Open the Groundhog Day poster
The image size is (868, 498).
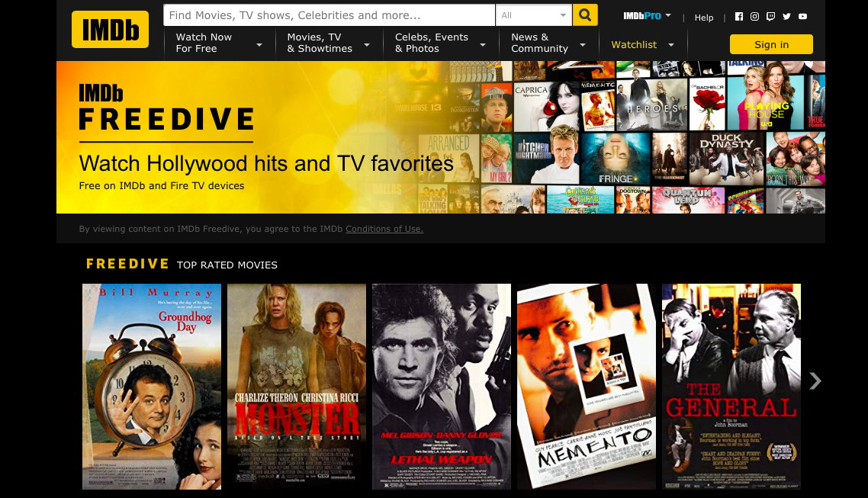(x=152, y=386)
